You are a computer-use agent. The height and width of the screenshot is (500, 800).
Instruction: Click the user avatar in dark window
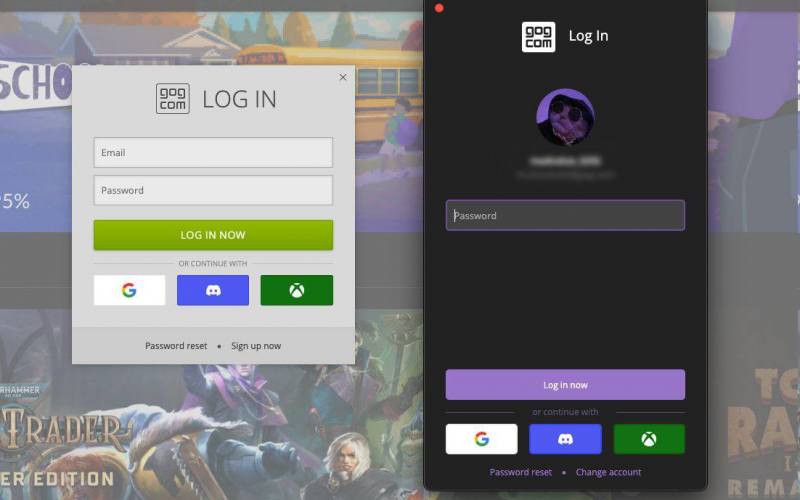[565, 117]
